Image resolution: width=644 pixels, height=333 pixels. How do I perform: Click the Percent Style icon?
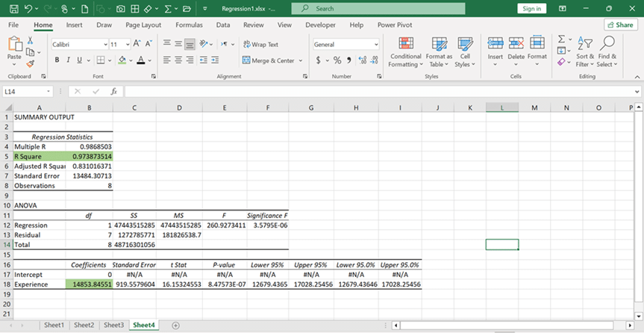[x=337, y=60]
